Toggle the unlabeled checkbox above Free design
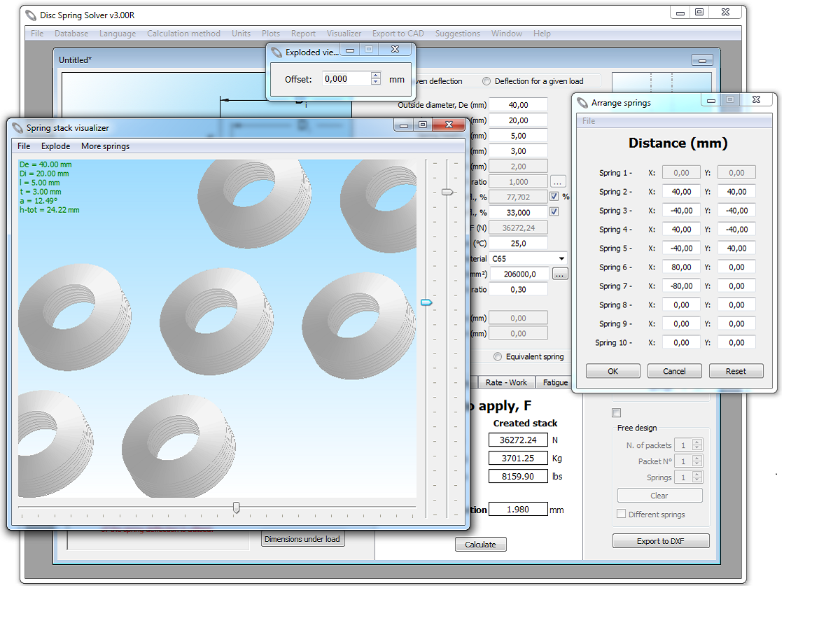The image size is (840, 630). [x=617, y=412]
